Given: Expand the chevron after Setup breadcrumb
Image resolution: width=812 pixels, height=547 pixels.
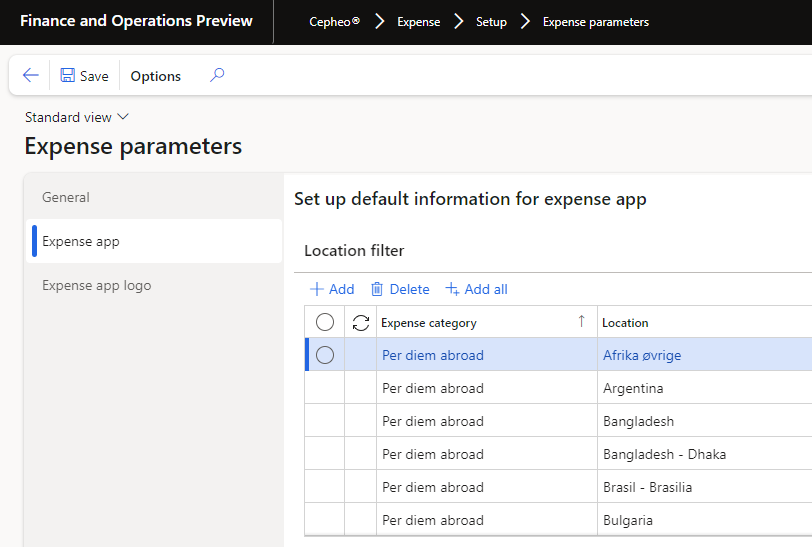Looking at the screenshot, I should coord(525,21).
